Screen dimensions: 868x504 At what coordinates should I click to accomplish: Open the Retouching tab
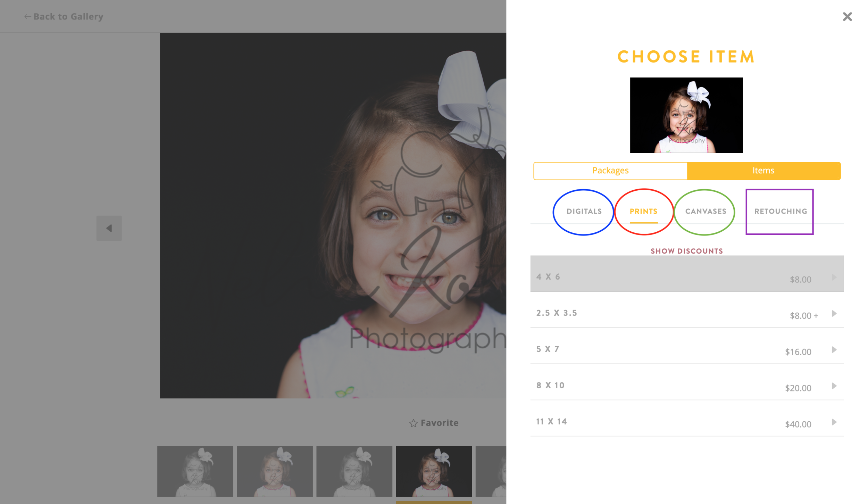pos(781,211)
